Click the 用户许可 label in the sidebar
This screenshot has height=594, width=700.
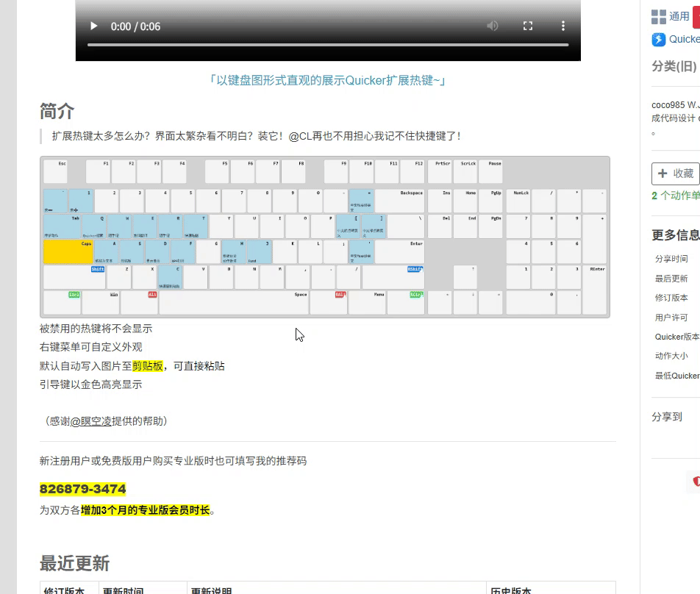671,318
